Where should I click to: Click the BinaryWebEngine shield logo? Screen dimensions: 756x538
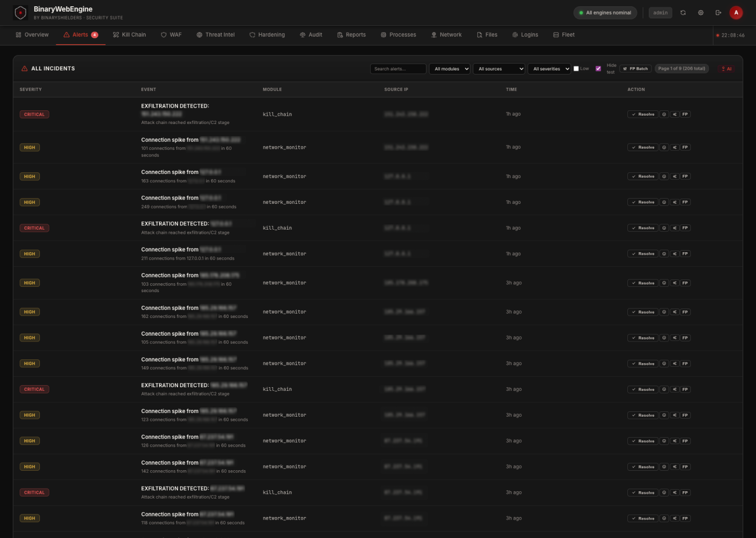click(20, 13)
